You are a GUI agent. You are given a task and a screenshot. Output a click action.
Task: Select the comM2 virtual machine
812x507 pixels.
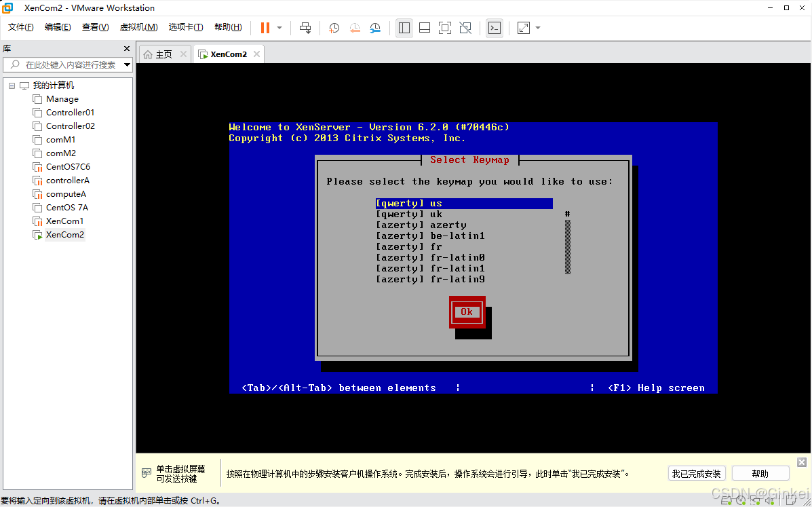pyautogui.click(x=60, y=153)
